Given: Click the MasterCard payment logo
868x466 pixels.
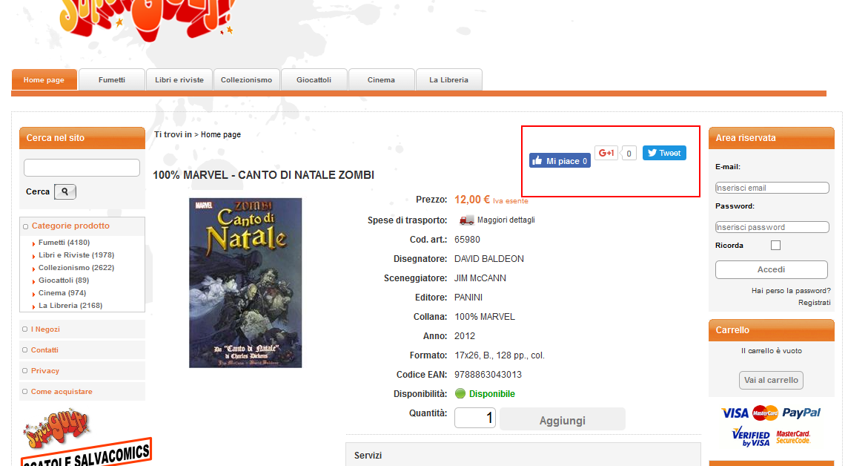Looking at the screenshot, I should (x=765, y=413).
